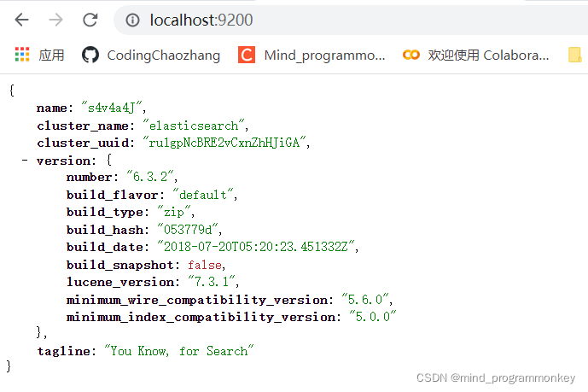Open the Mind_programmo... bookmark
The height and width of the screenshot is (392, 588).
point(325,56)
